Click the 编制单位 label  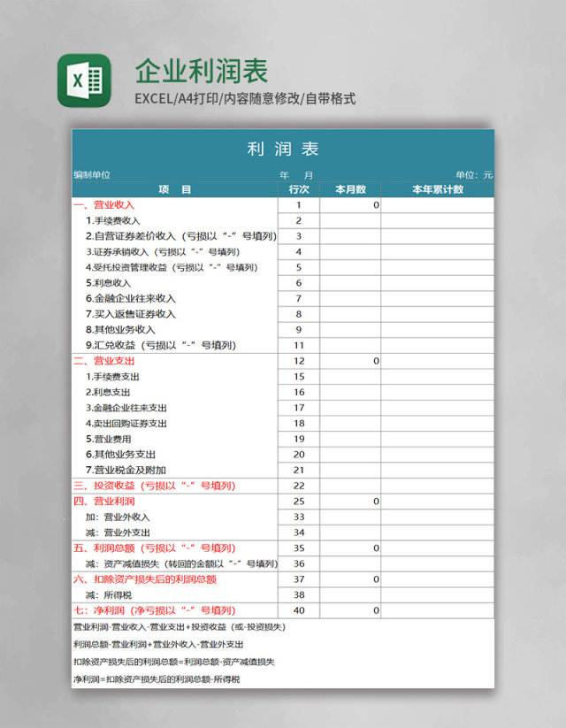(92, 175)
